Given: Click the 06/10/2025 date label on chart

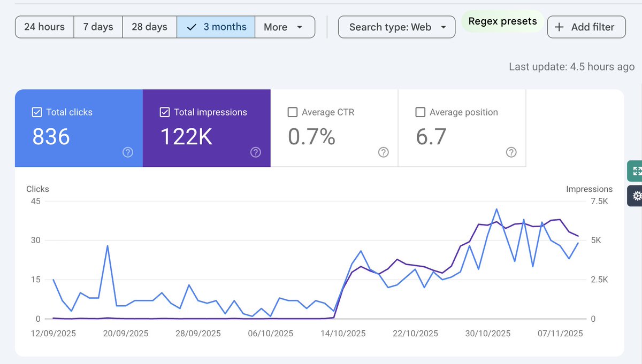Looking at the screenshot, I should click(x=271, y=334).
